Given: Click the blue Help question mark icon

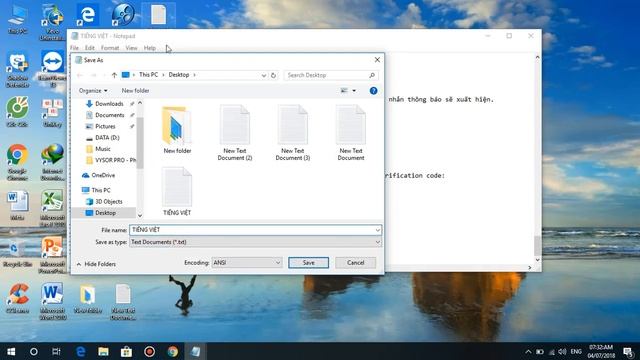Looking at the screenshot, I should coord(373,91).
